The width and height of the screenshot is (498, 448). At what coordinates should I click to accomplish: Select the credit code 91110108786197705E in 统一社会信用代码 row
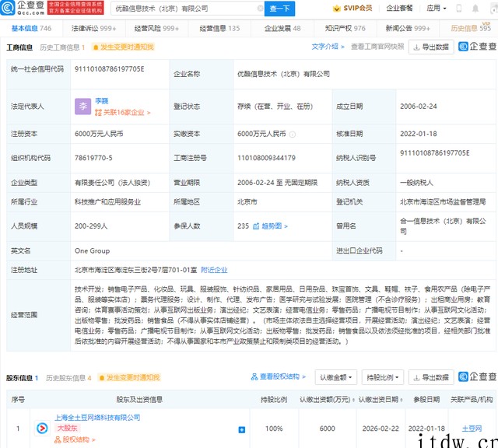click(109, 69)
